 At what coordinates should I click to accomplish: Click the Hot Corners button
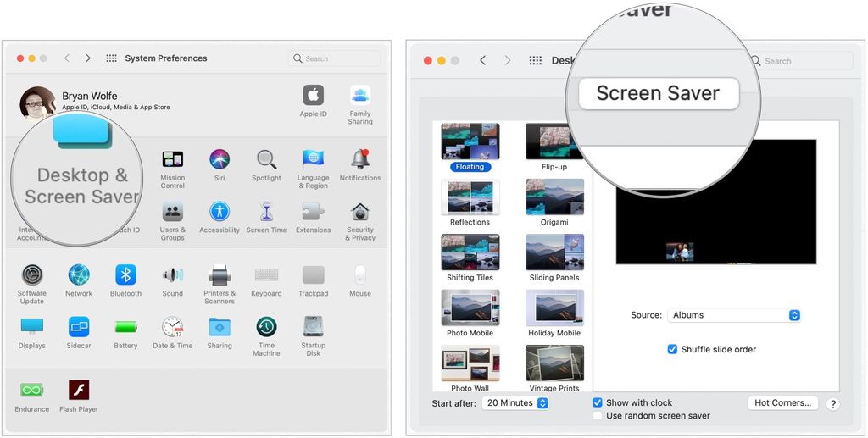782,403
